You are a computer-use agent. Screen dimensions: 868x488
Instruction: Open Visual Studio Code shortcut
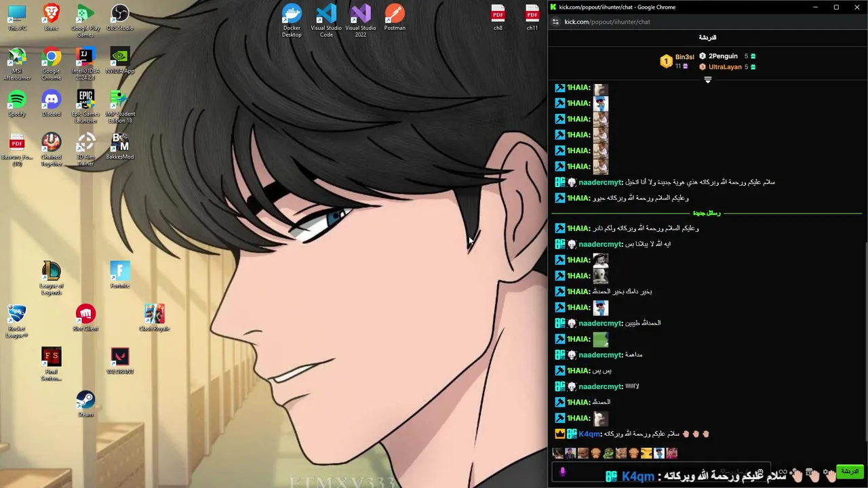point(326,21)
